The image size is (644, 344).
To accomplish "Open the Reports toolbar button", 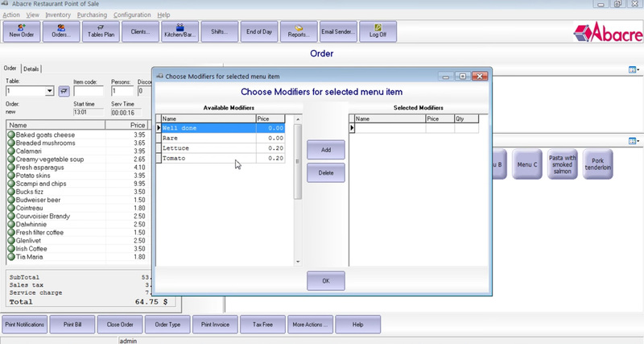I will (x=299, y=31).
